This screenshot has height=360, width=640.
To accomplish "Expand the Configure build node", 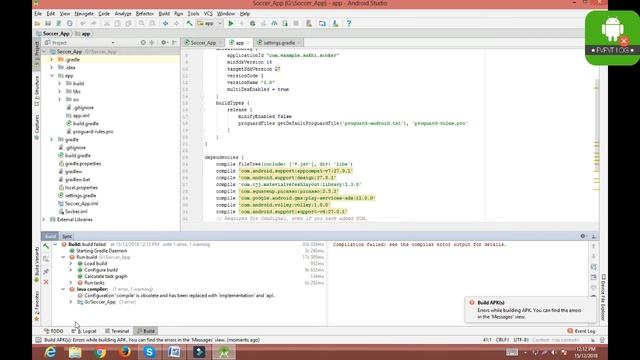I will point(71,270).
